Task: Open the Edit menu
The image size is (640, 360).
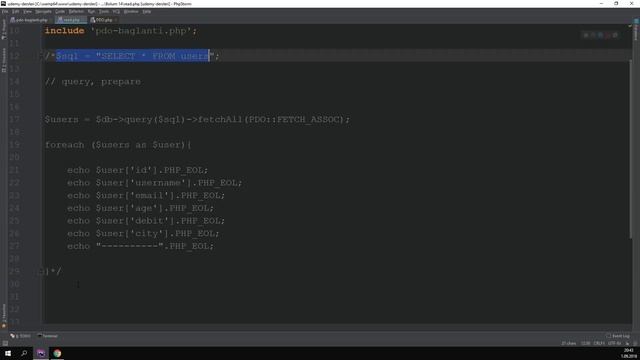Action: (x=16, y=11)
